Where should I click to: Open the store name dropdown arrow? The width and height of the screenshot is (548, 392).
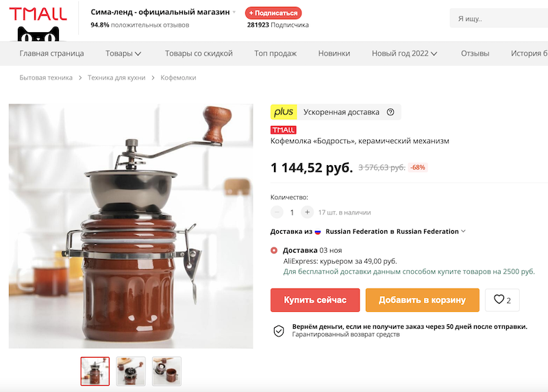click(x=234, y=12)
